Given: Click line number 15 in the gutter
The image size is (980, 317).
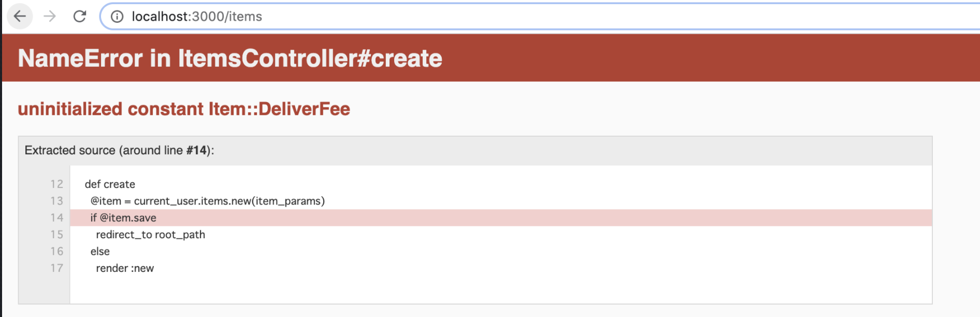Looking at the screenshot, I should [x=57, y=235].
